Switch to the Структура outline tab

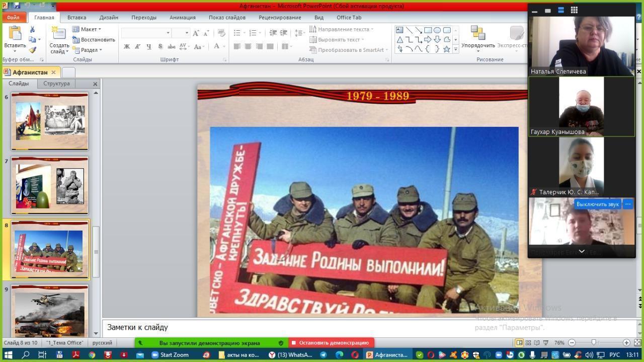(x=56, y=84)
